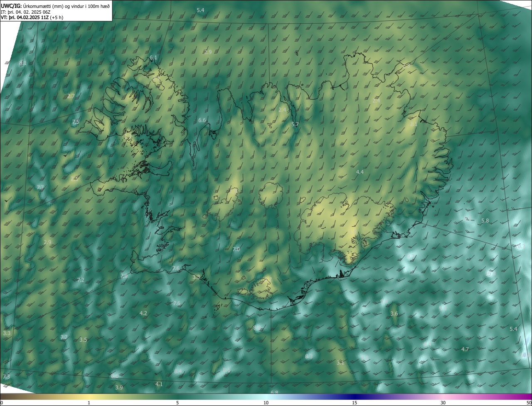Click the 5.7 value in northern Iceland
Viewport: 532px width, 406px height.
pyautogui.click(x=295, y=124)
